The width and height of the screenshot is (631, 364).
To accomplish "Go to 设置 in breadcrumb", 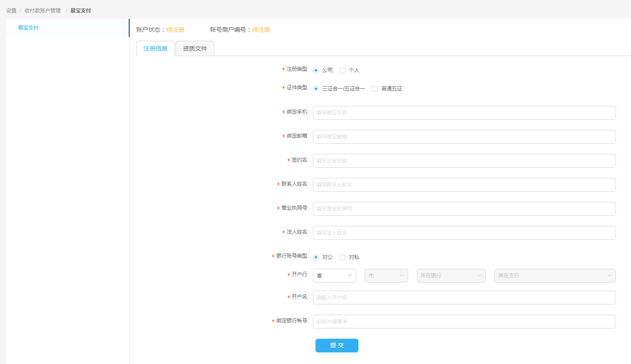I will tap(11, 10).
